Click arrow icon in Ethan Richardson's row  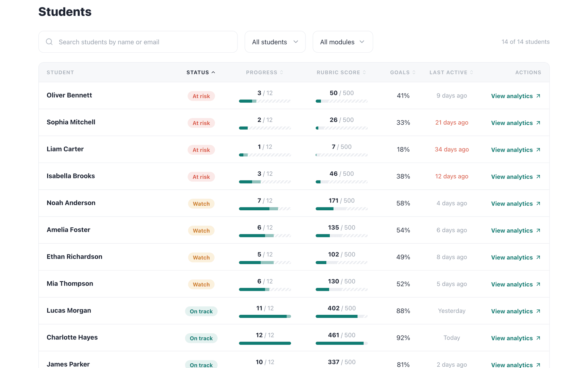pos(538,257)
